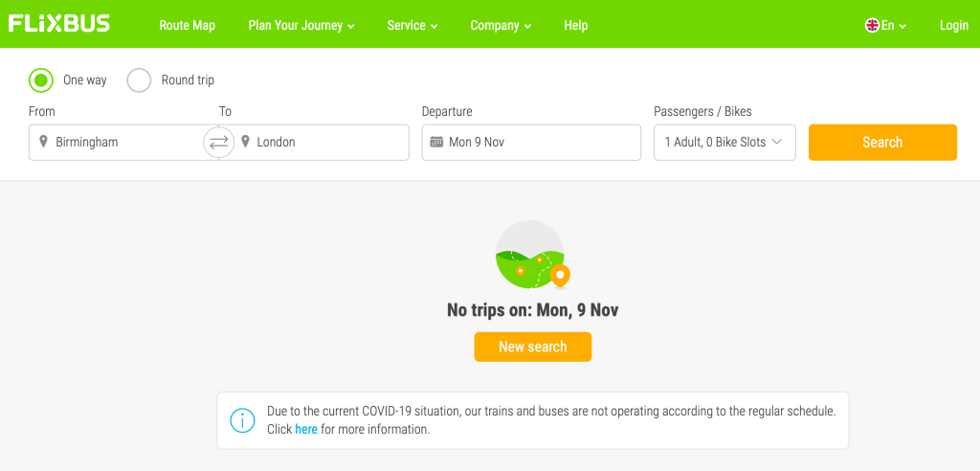Select the One way trip option
This screenshot has width=980, height=471.
(41, 79)
